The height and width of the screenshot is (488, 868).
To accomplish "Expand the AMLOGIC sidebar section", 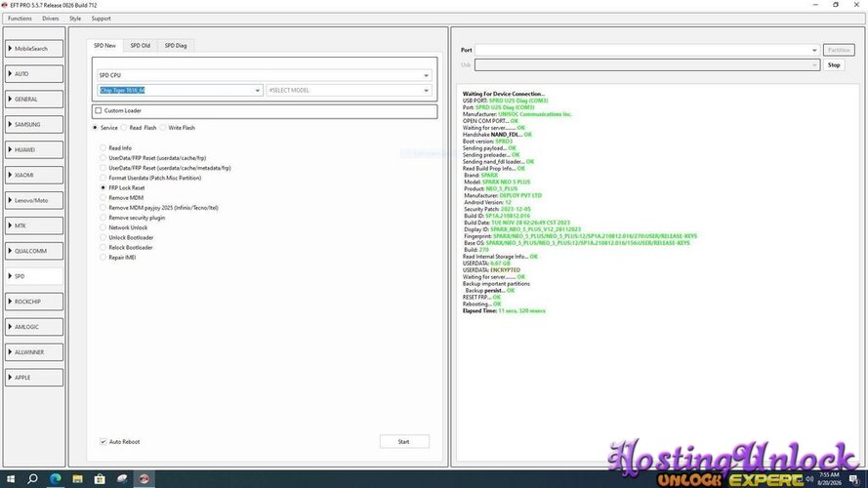I will point(34,327).
